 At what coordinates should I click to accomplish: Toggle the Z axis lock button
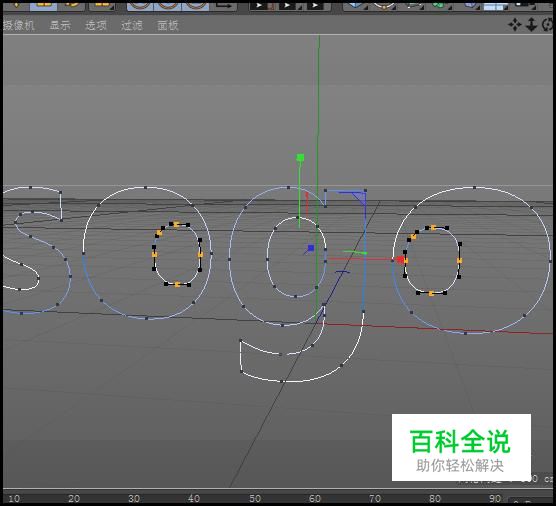(x=195, y=5)
